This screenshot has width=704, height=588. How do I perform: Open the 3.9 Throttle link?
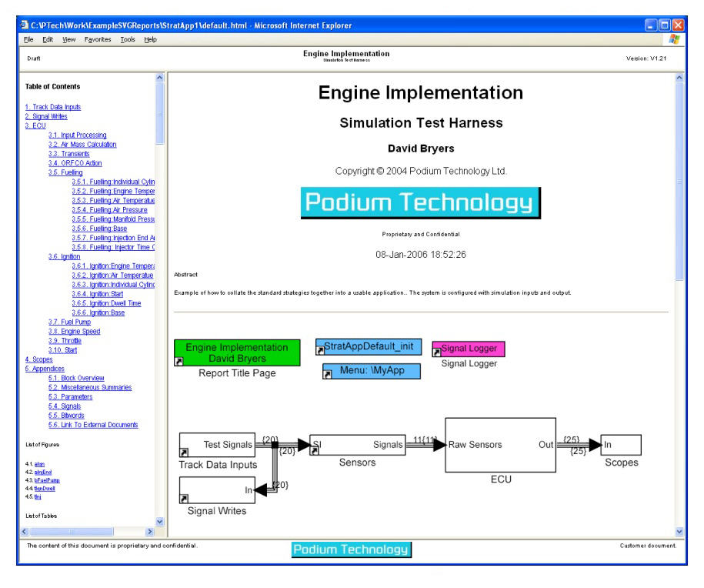pos(65,341)
